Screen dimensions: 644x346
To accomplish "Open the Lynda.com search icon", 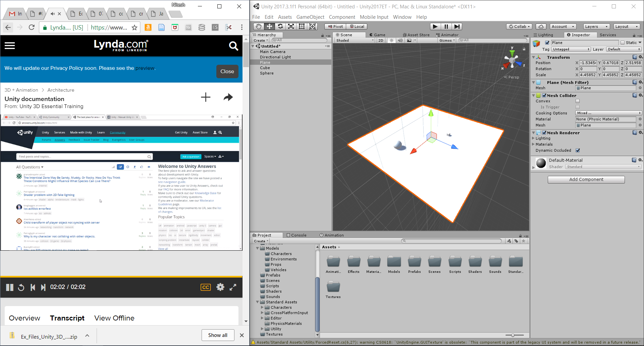I will pyautogui.click(x=233, y=46).
